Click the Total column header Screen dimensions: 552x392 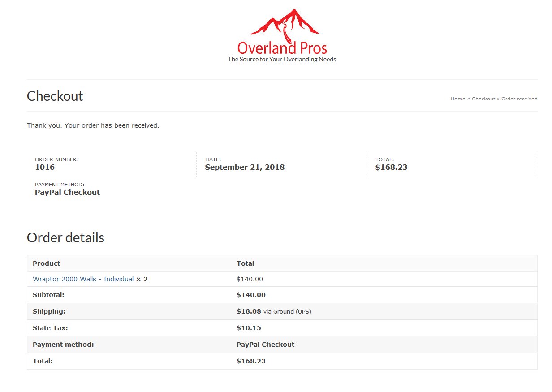[245, 263]
